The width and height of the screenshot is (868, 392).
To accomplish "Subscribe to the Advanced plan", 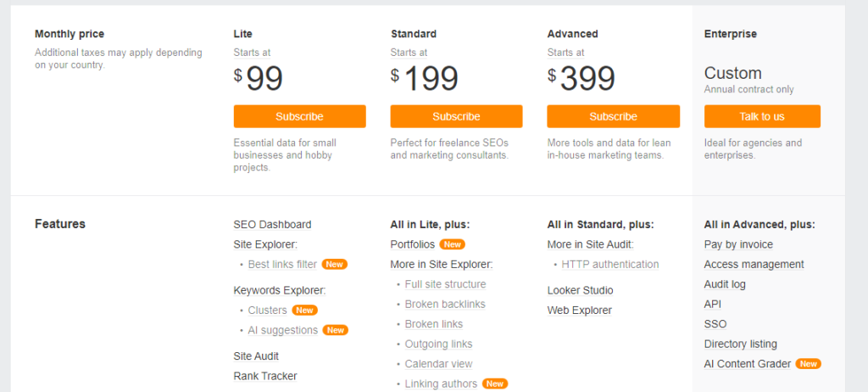I will (x=614, y=116).
